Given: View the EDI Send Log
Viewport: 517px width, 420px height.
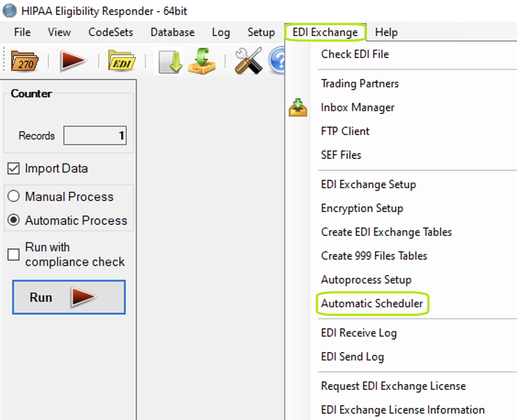Looking at the screenshot, I should (x=352, y=357).
